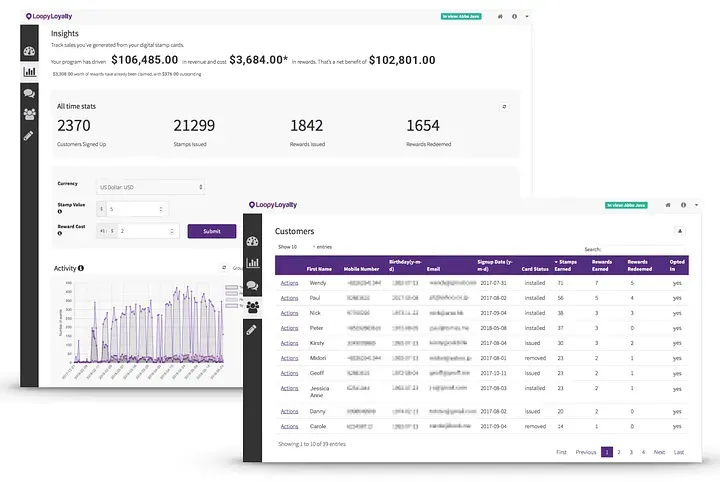Viewport: 720px width, 482px height.
Task: Sort table by Stamps Earned column
Action: tap(566, 265)
